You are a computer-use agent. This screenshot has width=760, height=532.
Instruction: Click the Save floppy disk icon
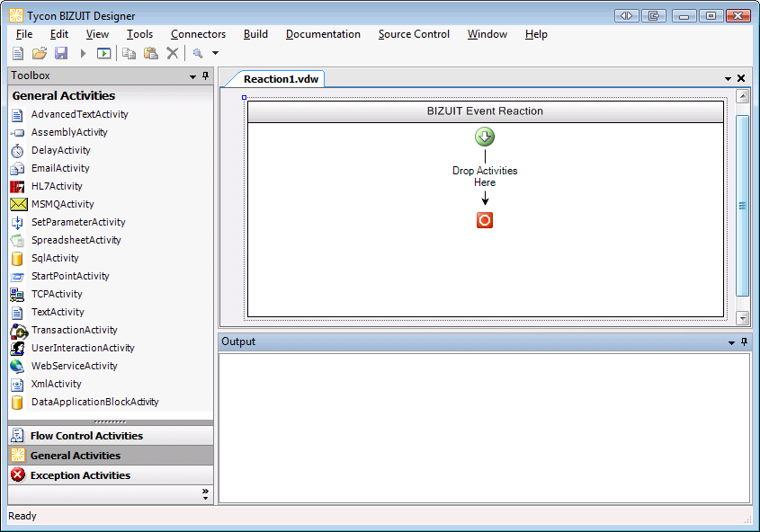61,53
